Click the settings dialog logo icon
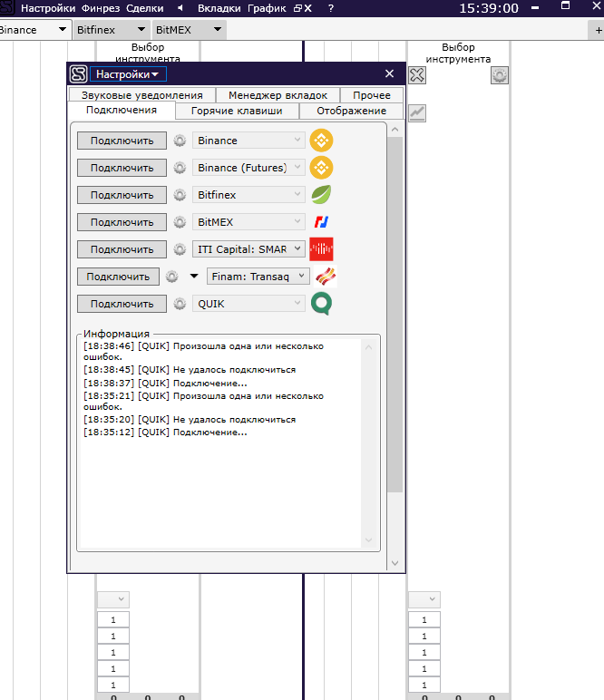Screen dimensions: 604x700 (79, 74)
